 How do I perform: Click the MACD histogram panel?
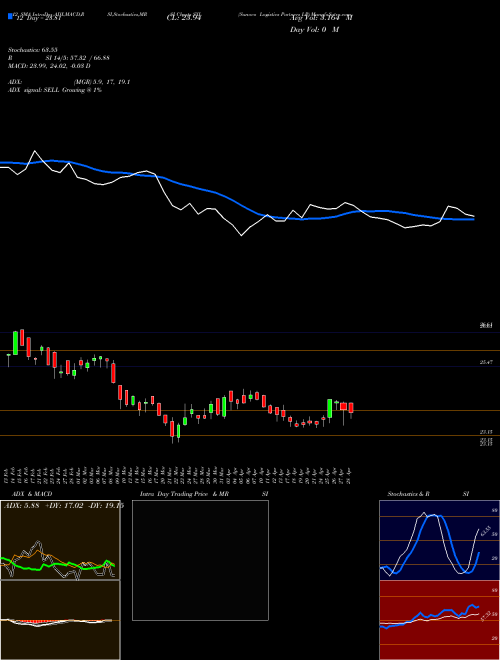[x=60, y=620]
